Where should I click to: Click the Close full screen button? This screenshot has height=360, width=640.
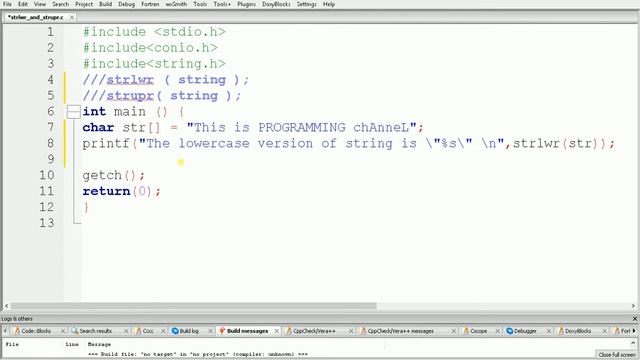click(617, 355)
